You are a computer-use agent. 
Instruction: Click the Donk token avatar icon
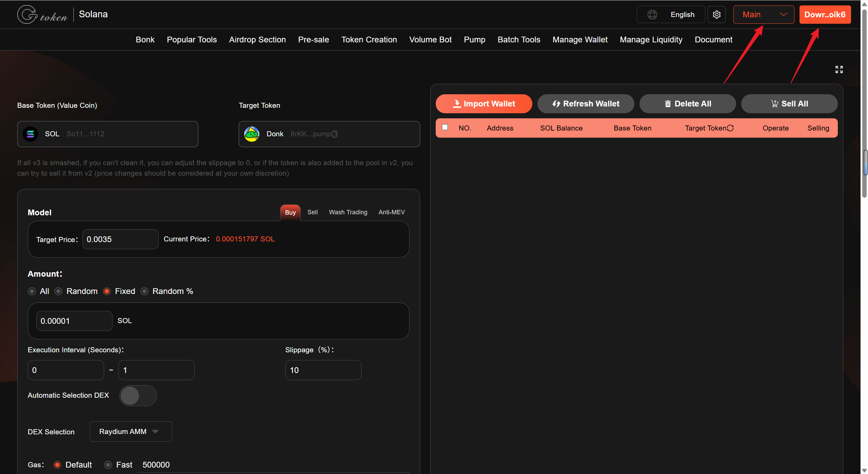(x=252, y=134)
